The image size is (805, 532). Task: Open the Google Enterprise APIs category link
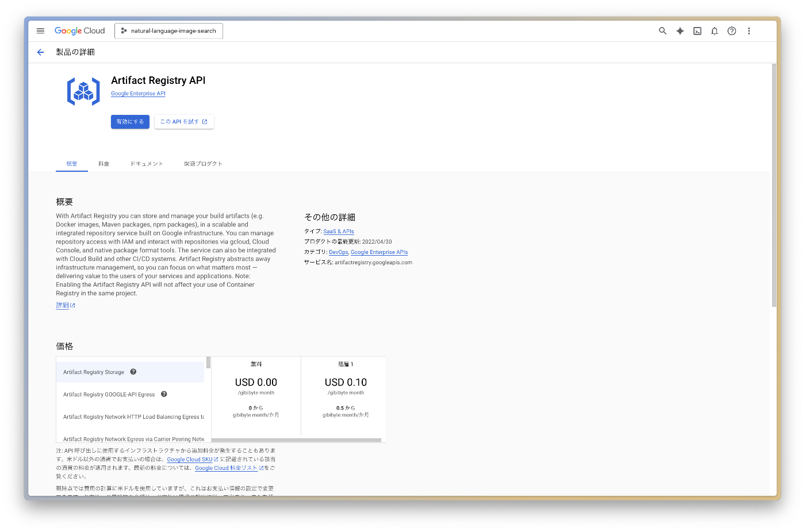coord(379,252)
